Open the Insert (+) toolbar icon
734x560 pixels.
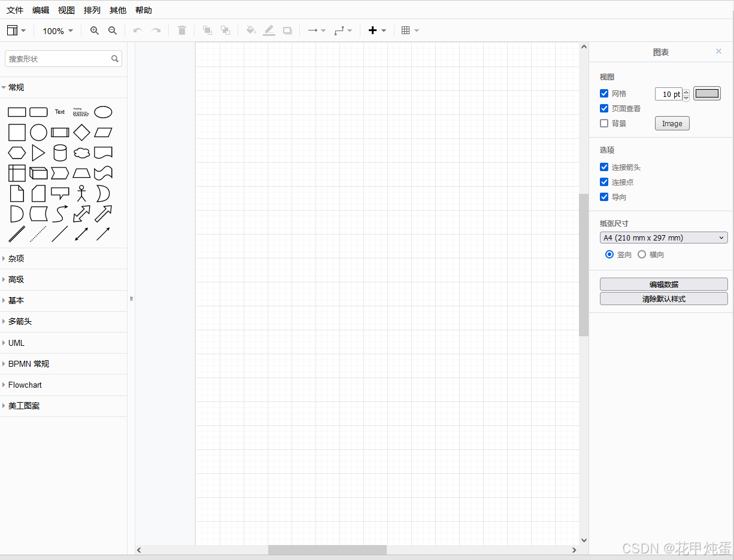[x=372, y=30]
